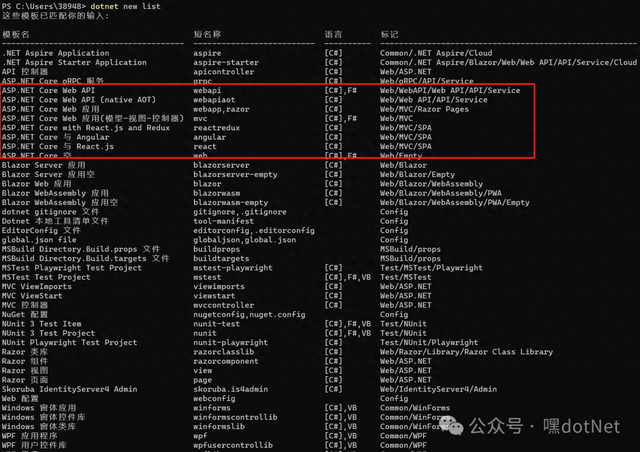Click the 'mvccontroller' short name
Image resolution: width=640 pixels, height=452 pixels.
point(224,305)
